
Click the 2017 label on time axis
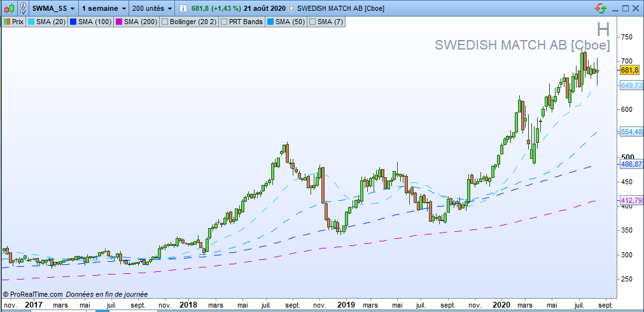tap(33, 306)
